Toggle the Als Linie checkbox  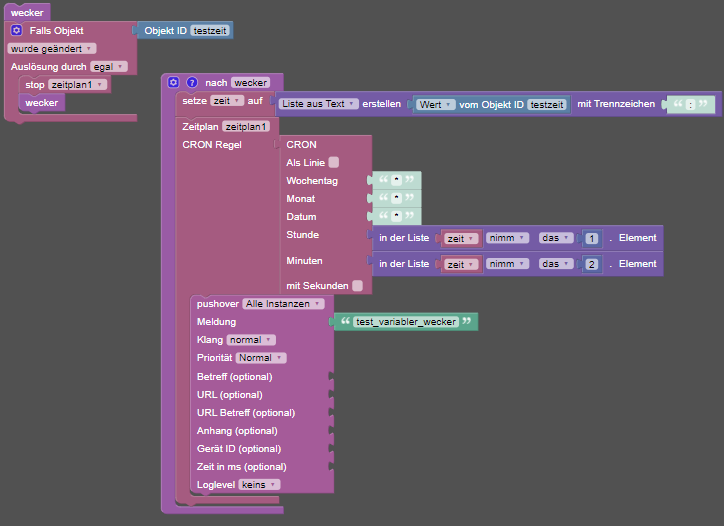coord(333,162)
